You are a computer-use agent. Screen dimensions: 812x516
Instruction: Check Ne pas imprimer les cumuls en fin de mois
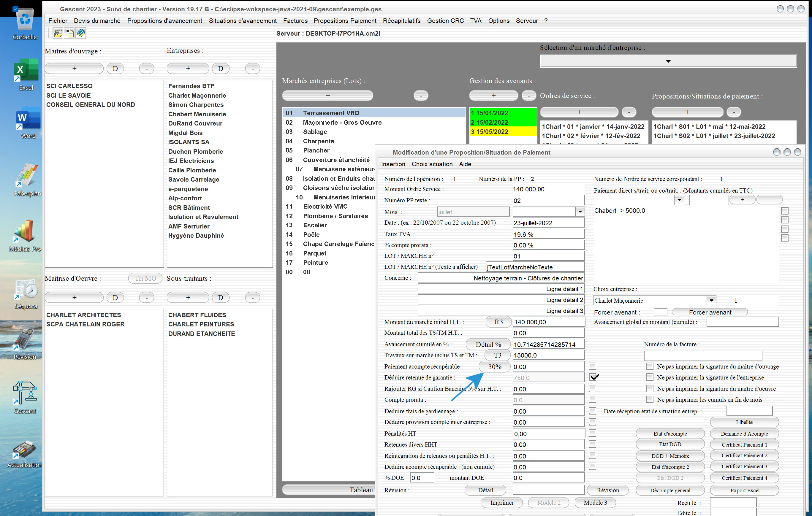[x=649, y=399]
